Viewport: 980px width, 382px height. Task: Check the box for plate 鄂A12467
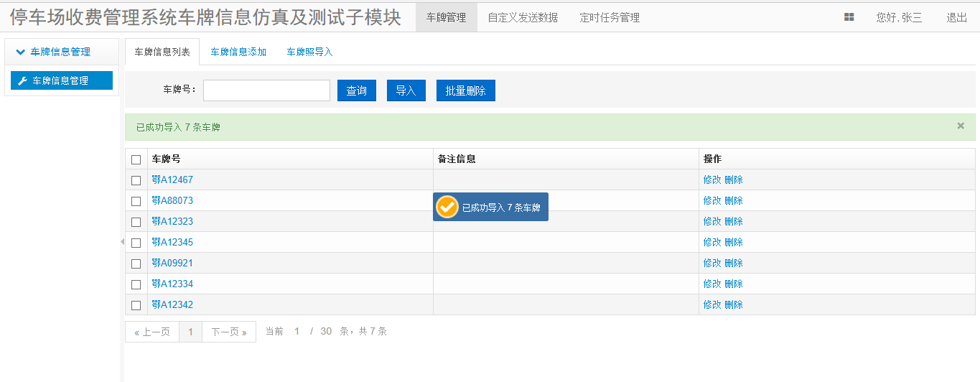(x=136, y=180)
